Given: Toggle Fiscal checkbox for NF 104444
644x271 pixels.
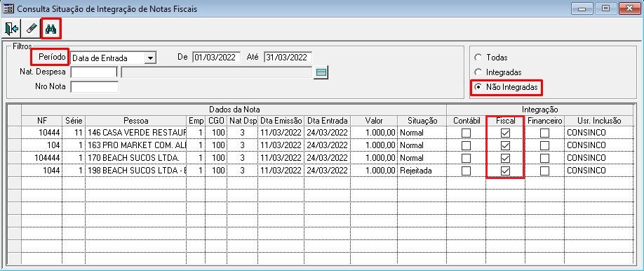Looking at the screenshot, I should coord(505,159).
